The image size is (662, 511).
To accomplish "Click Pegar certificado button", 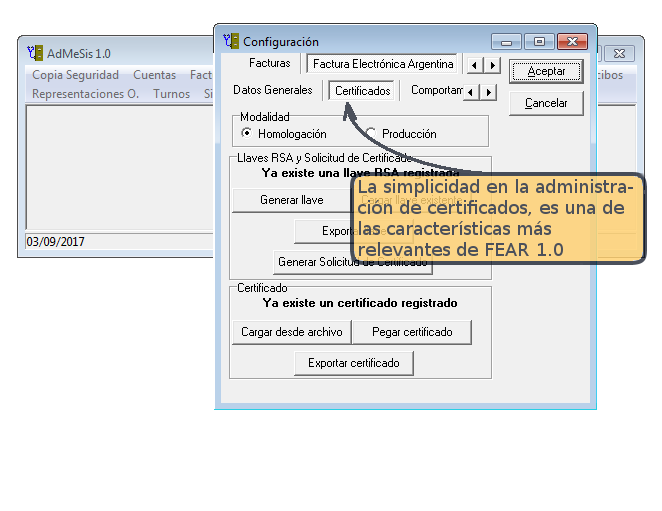I will (x=412, y=332).
